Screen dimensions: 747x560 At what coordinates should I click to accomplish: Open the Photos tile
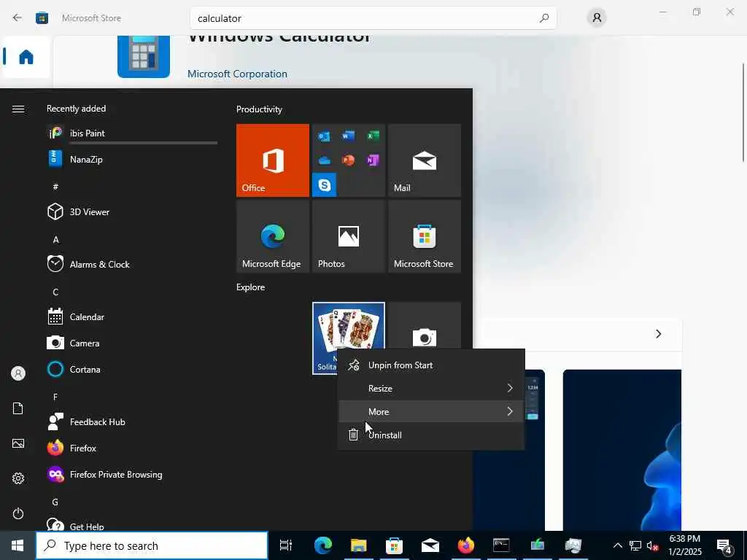point(348,236)
